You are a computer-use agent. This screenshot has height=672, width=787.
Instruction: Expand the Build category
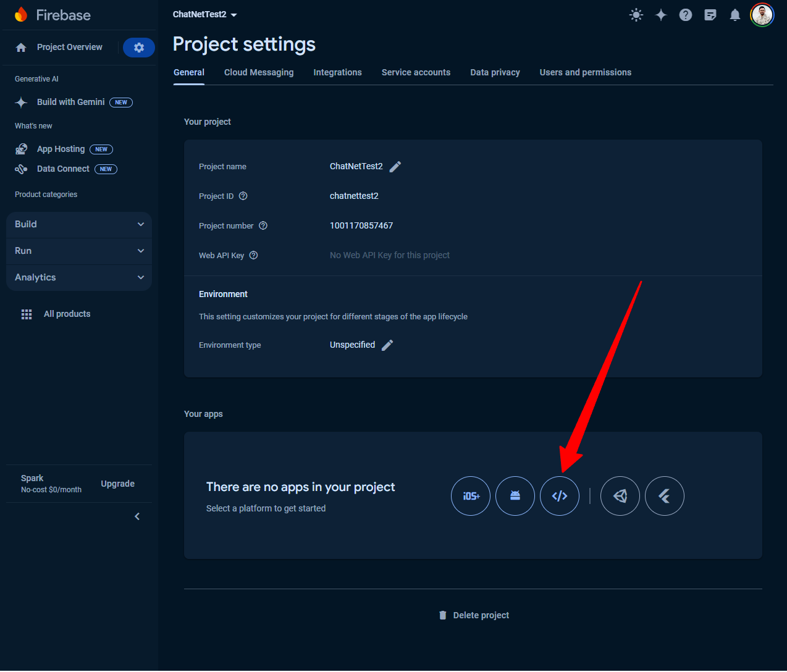[79, 224]
